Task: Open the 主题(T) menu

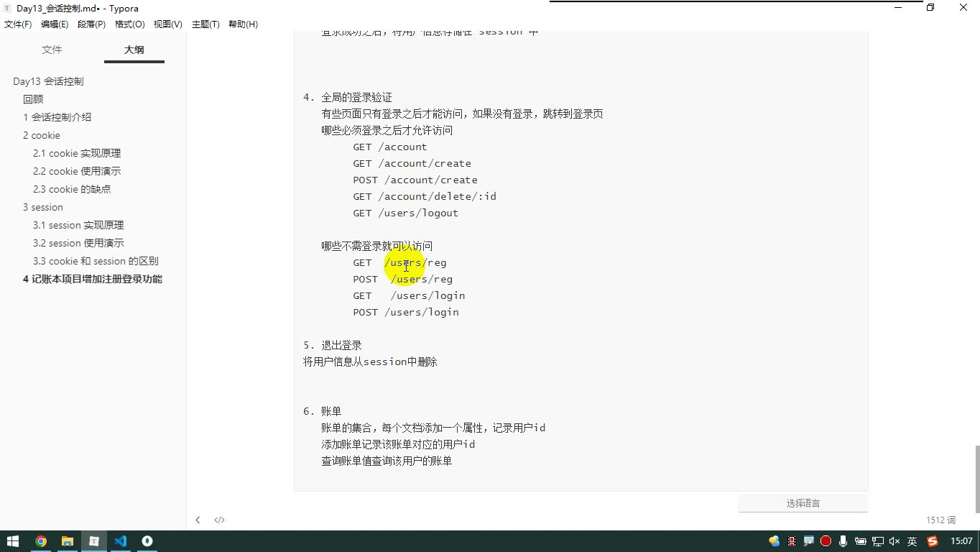Action: pos(205,24)
